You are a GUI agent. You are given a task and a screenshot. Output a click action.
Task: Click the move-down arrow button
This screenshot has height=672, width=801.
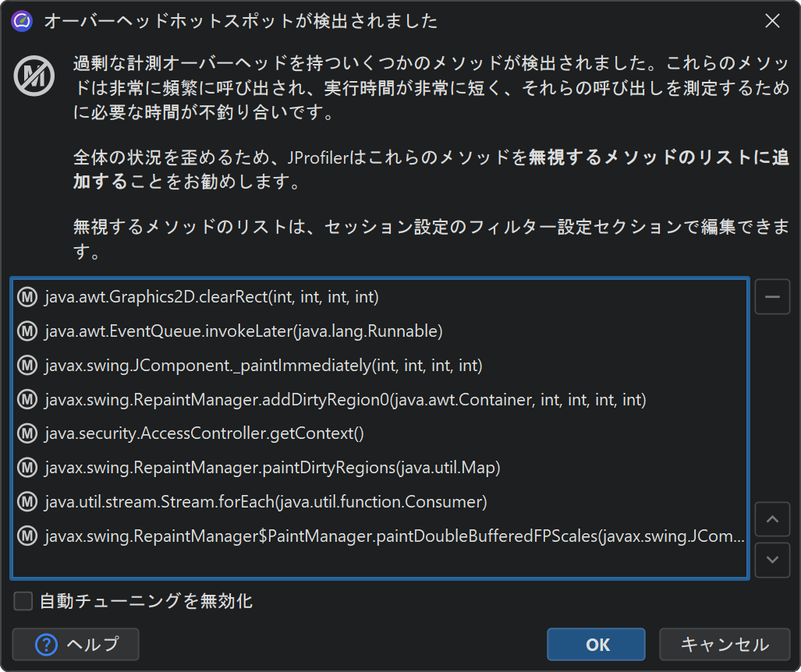click(x=772, y=560)
